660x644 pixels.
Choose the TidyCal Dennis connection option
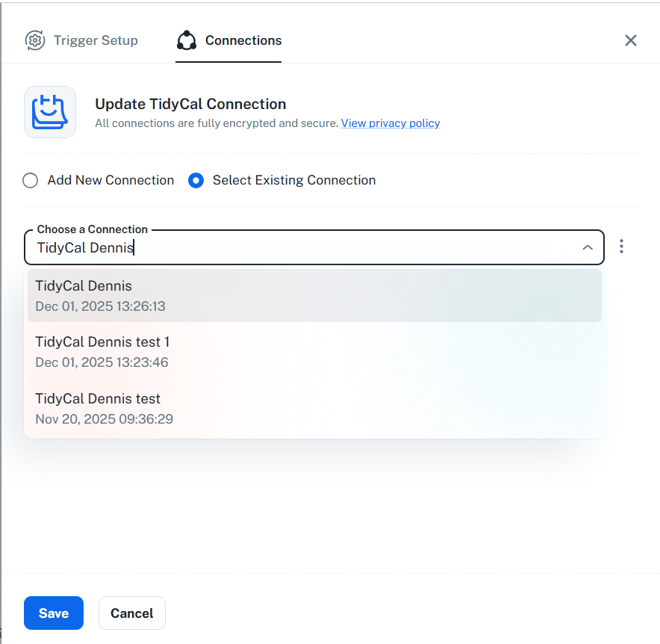pos(314,296)
